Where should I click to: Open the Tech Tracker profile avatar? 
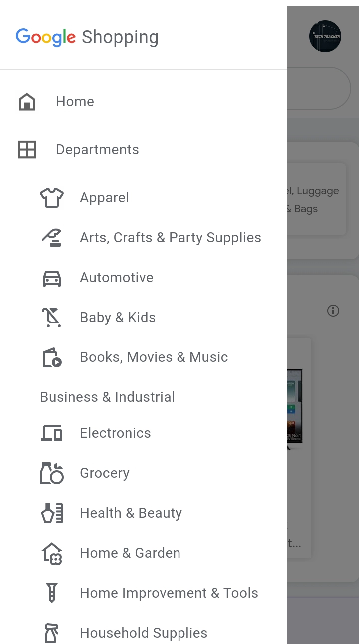tap(325, 36)
